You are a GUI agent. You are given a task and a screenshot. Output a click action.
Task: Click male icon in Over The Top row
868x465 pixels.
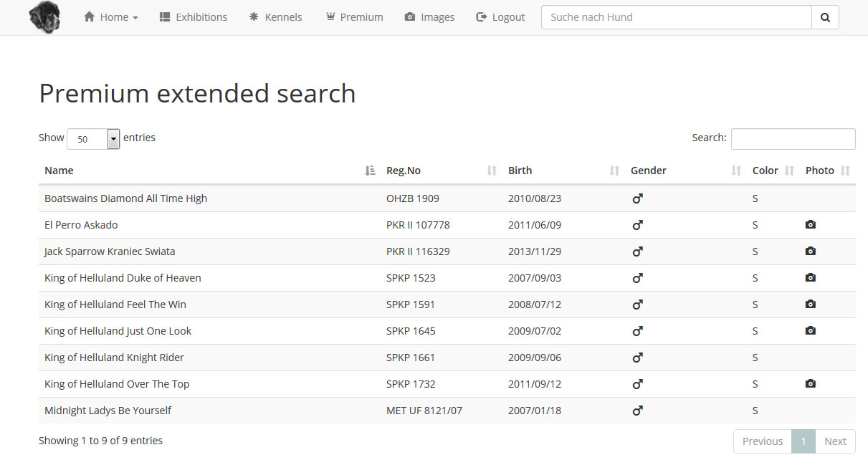click(x=637, y=384)
